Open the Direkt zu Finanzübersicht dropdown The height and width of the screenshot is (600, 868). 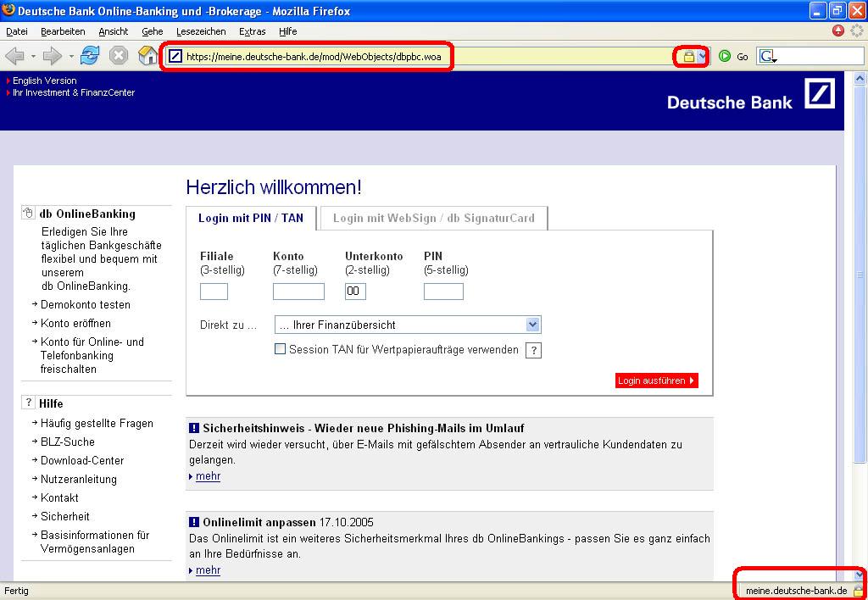tap(408, 325)
